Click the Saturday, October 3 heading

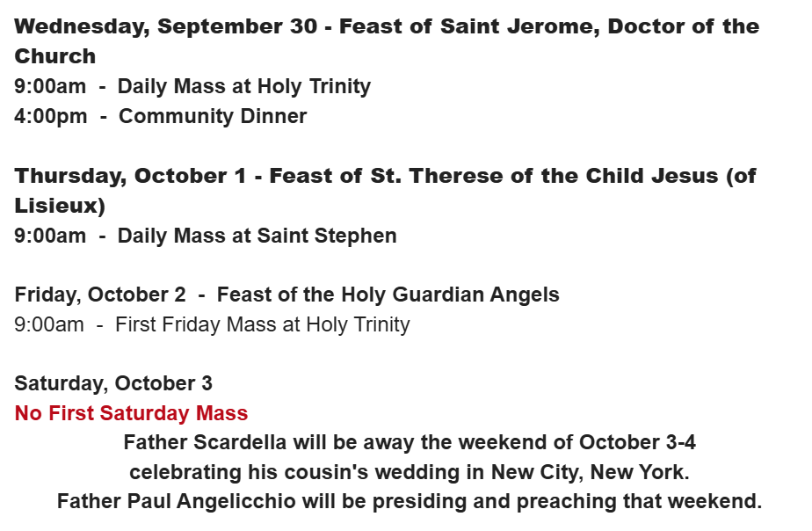[x=113, y=384]
